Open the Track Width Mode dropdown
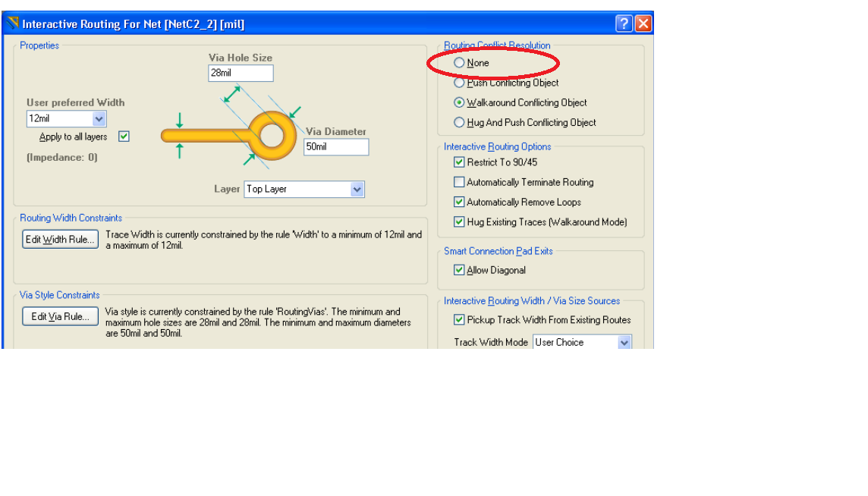The height and width of the screenshot is (496, 868). coord(624,342)
